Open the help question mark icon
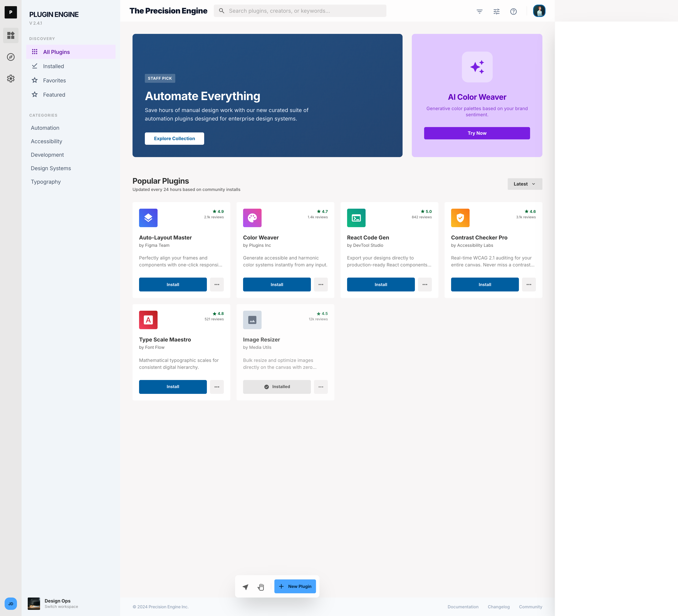Image resolution: width=678 pixels, height=616 pixels. (514, 11)
